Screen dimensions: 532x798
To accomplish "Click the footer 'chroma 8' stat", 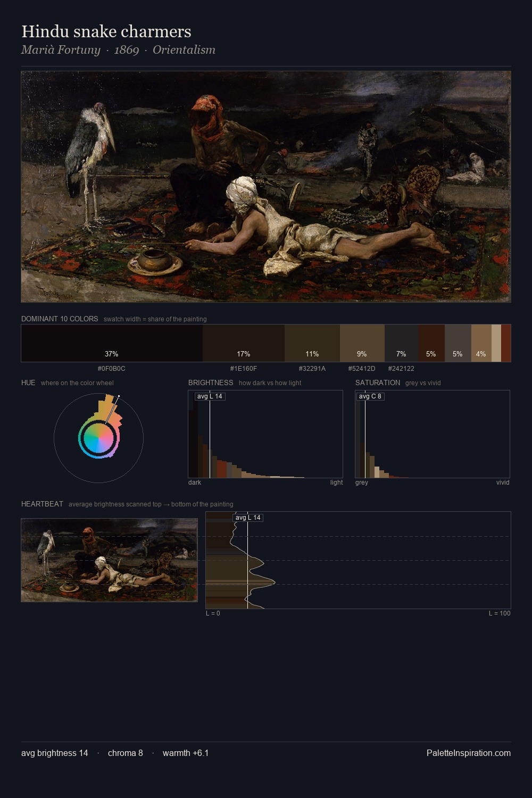I will [126, 753].
